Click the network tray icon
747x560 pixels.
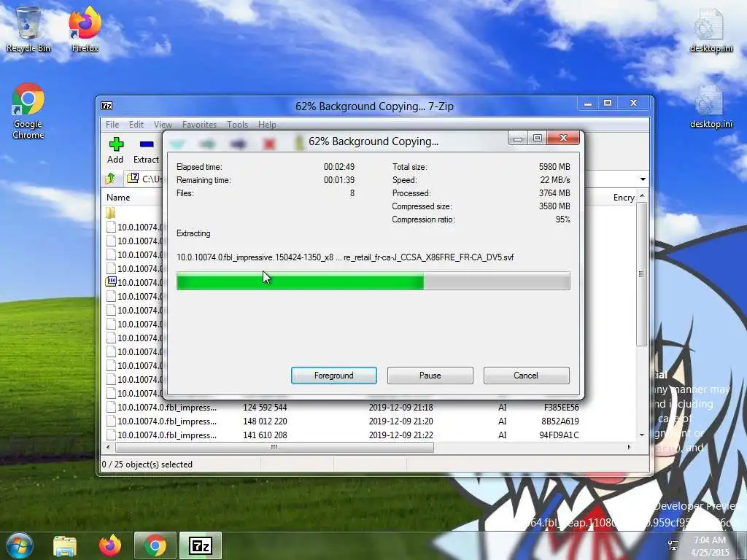click(x=673, y=545)
